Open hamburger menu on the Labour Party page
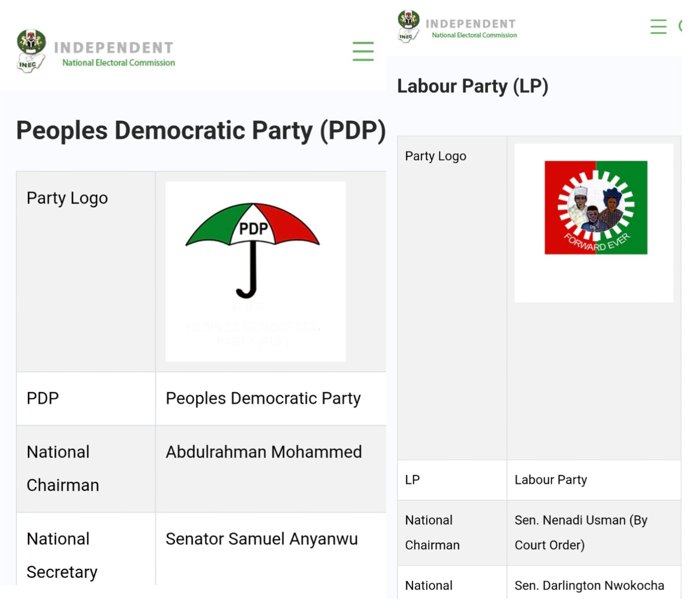The width and height of the screenshot is (694, 616). (658, 26)
